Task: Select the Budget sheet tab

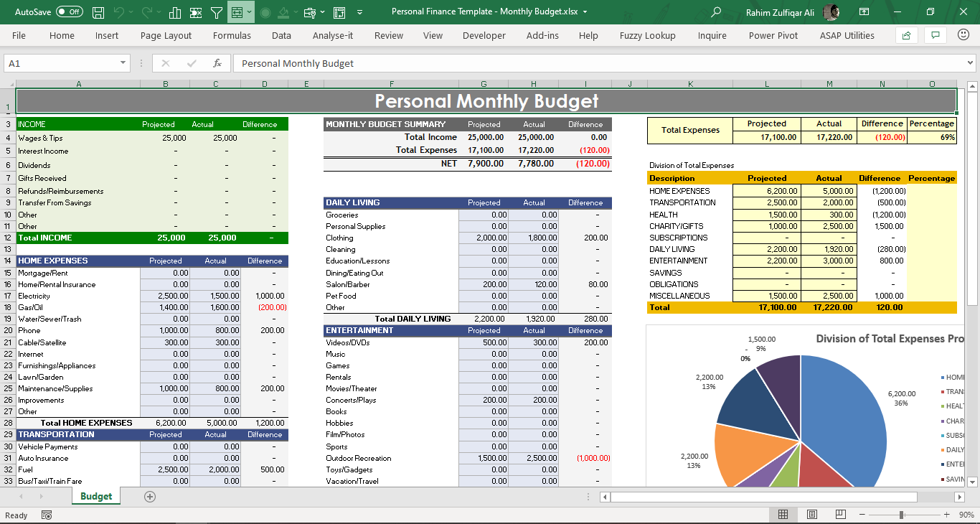Action: pyautogui.click(x=95, y=495)
